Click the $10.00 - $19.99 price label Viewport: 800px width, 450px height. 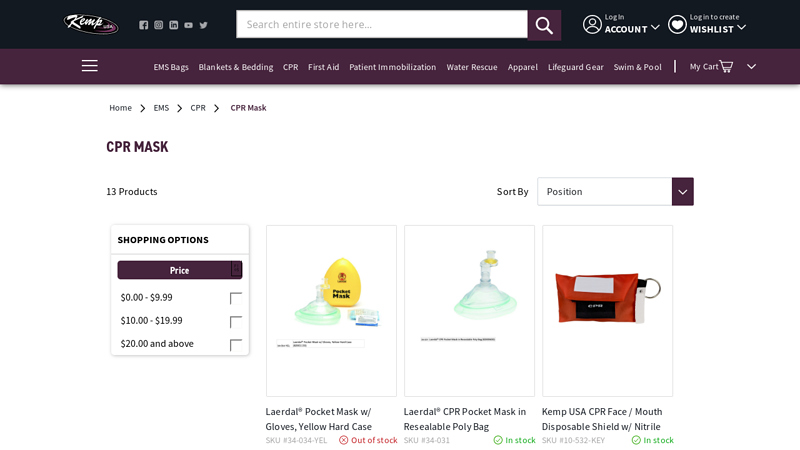[152, 321]
